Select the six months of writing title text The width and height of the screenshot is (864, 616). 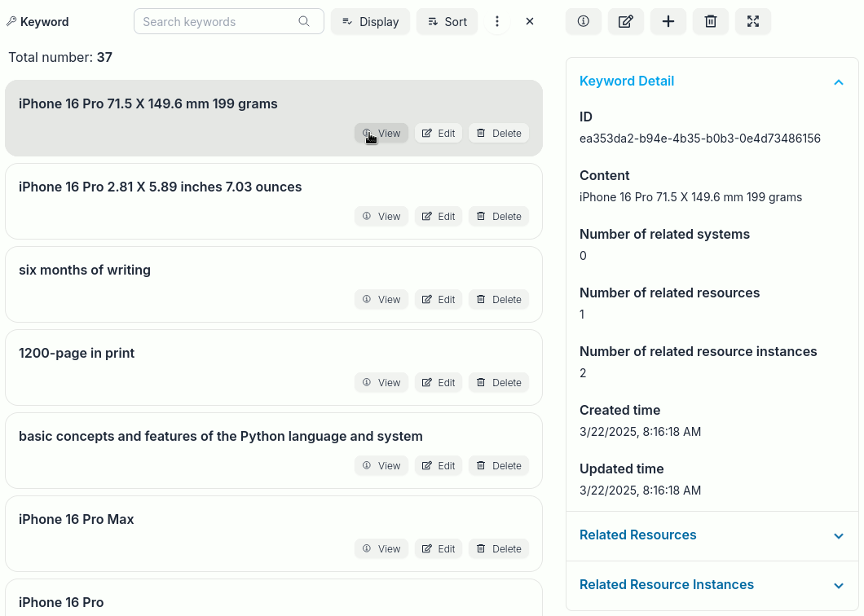(x=84, y=270)
